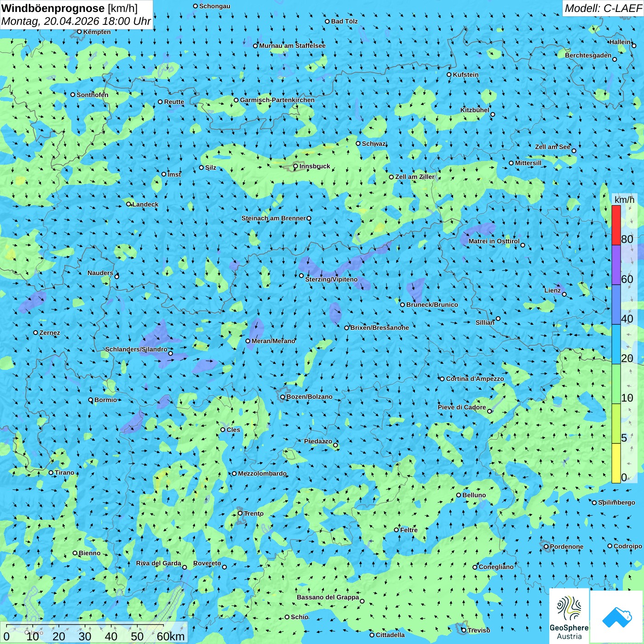Click the Brixen/Bressanone label
The image size is (644, 644).
point(379,328)
